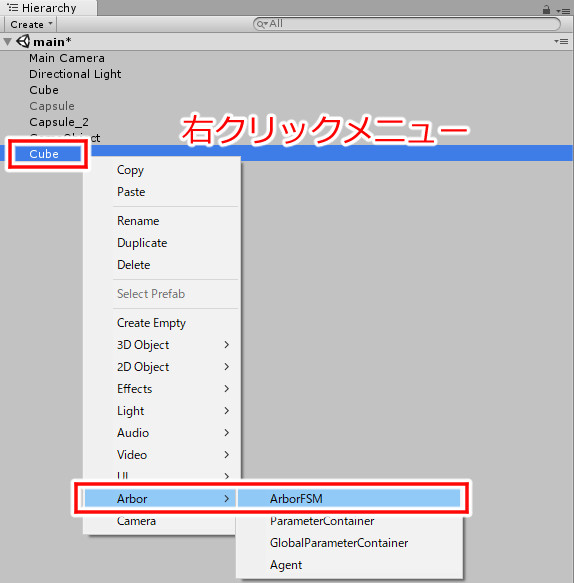The width and height of the screenshot is (574, 583).
Task: Open 2D Object menu entry
Action: pos(162,367)
